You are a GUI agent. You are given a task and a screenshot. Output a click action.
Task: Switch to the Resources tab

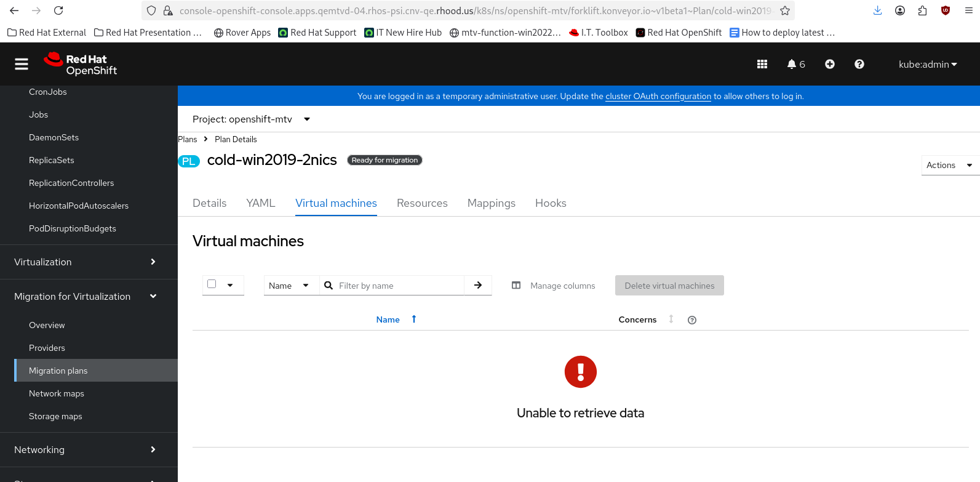(x=422, y=203)
